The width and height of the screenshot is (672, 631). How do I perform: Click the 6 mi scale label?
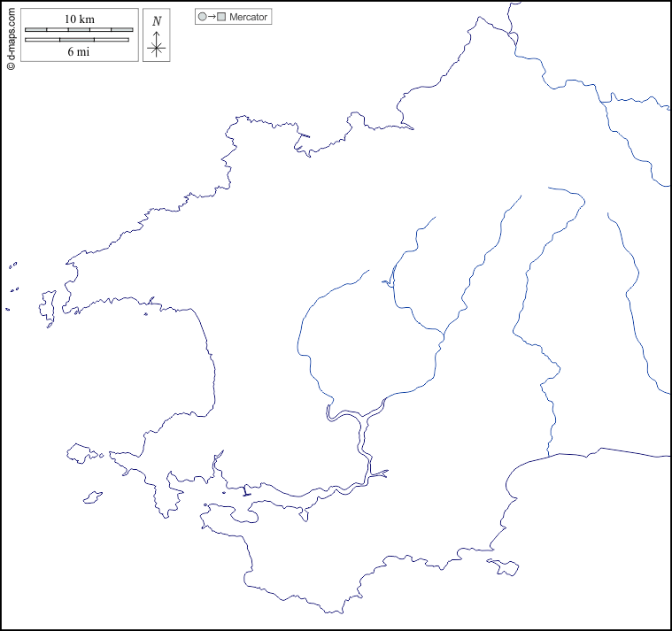(78, 51)
